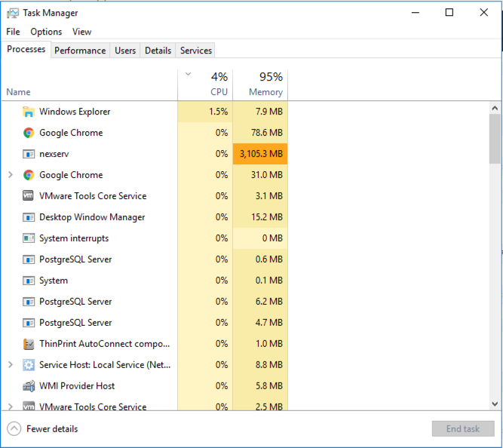Expand the second Google Chrome process group
This screenshot has height=448, width=503.
tap(10, 175)
